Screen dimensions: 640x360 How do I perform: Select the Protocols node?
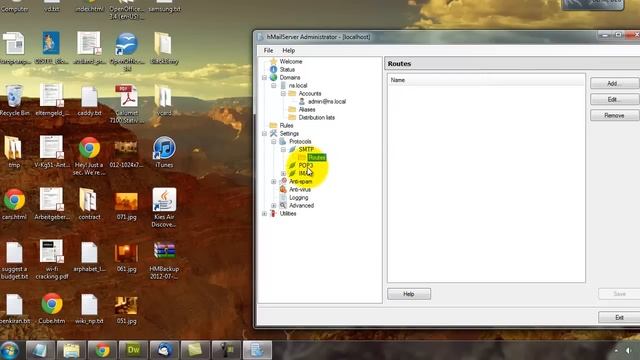[300, 142]
